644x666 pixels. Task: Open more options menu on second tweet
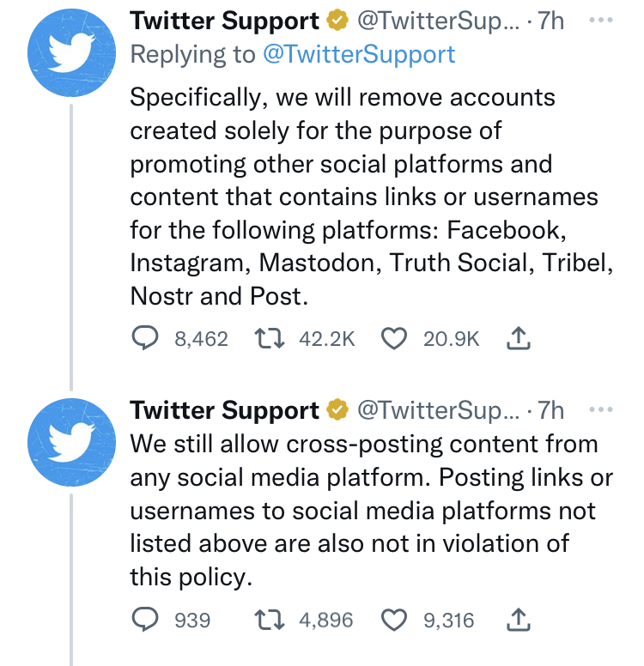pos(601,409)
